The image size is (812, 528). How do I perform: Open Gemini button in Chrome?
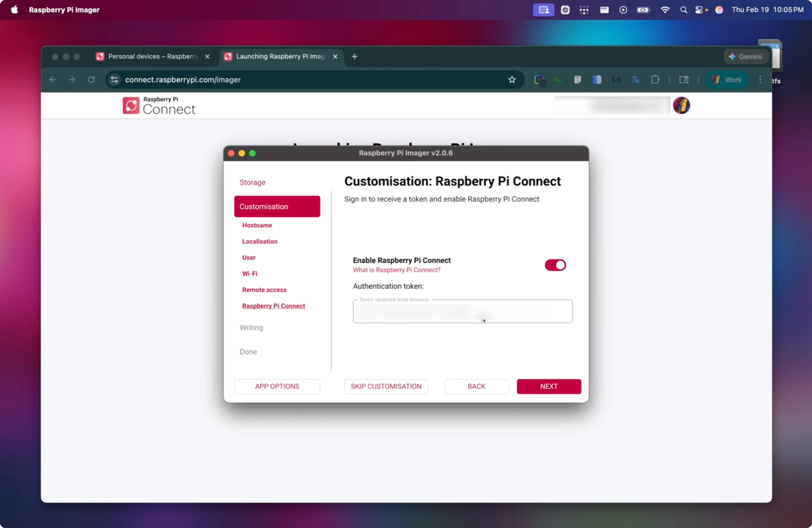pyautogui.click(x=745, y=57)
